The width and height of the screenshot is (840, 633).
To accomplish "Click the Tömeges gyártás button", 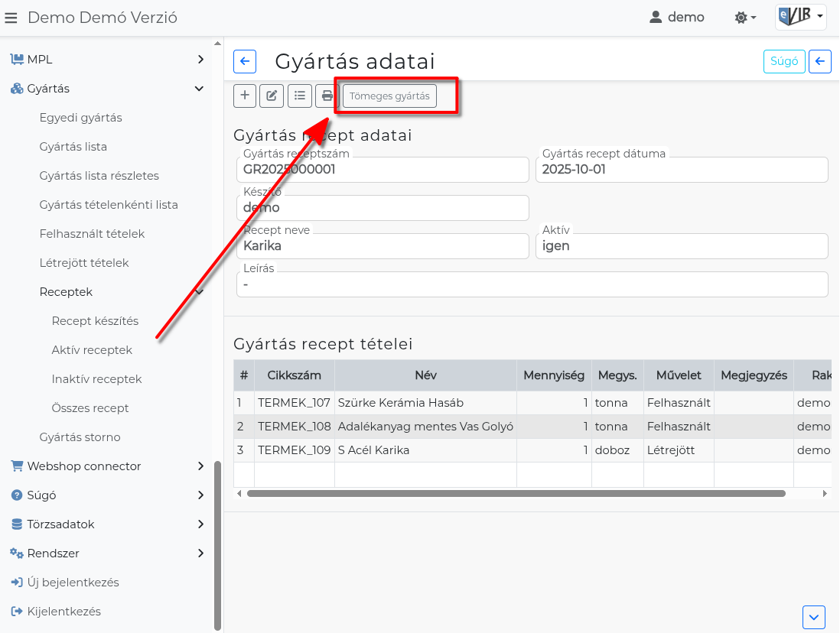I will pyautogui.click(x=389, y=96).
